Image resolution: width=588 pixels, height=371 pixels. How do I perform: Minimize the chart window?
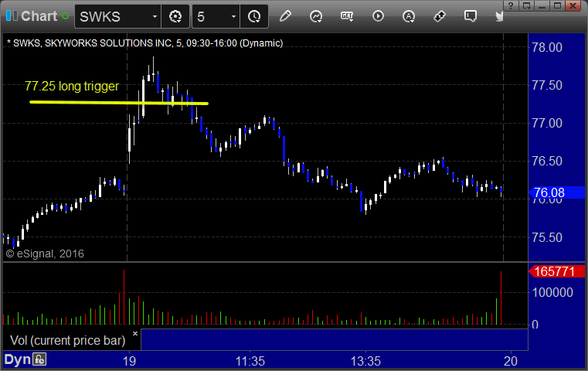(x=542, y=5)
